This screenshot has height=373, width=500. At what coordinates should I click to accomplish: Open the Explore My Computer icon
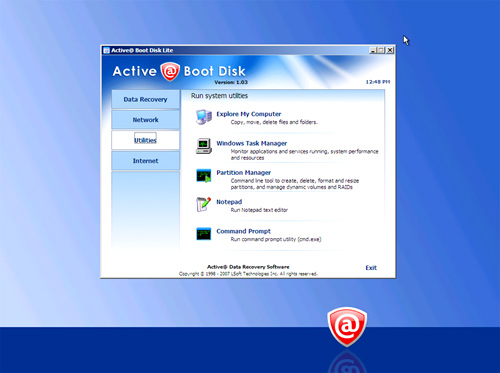[204, 117]
